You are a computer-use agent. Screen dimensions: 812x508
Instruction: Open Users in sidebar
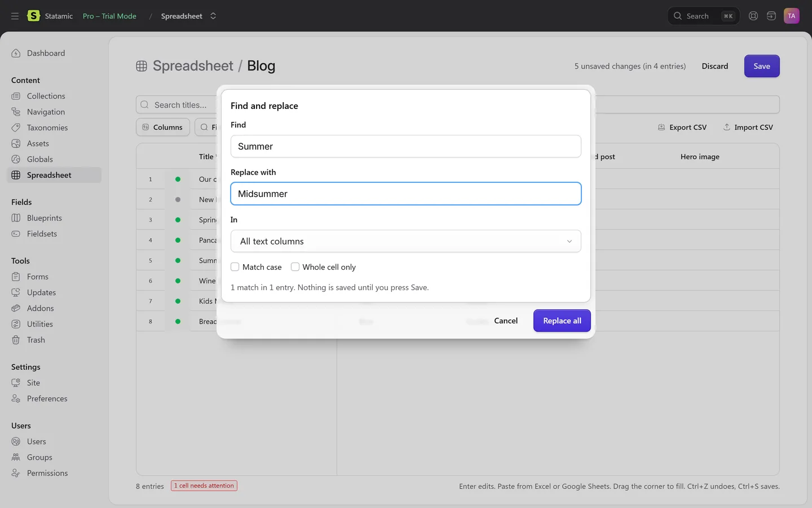(x=37, y=441)
